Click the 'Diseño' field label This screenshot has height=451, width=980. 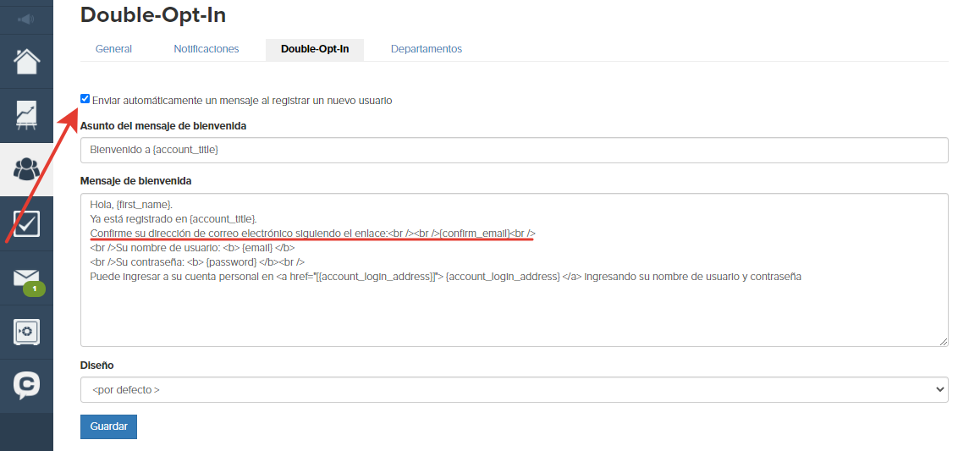[97, 366]
